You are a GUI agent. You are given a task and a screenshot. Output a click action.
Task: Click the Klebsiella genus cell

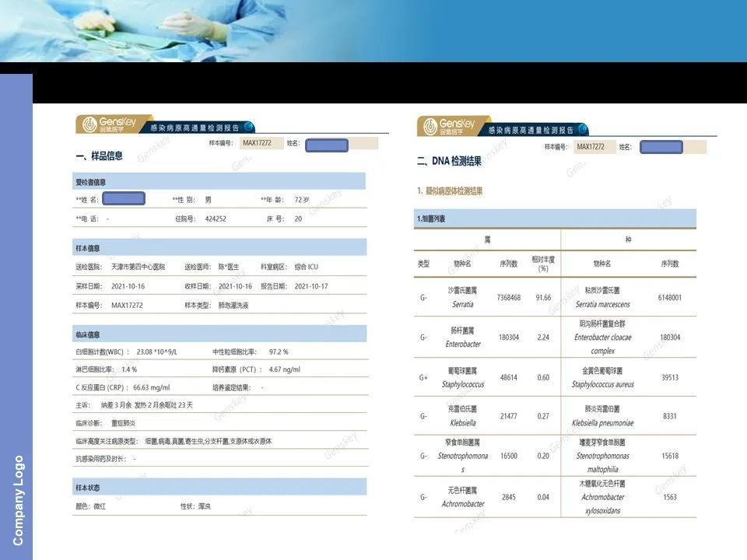coord(462,415)
